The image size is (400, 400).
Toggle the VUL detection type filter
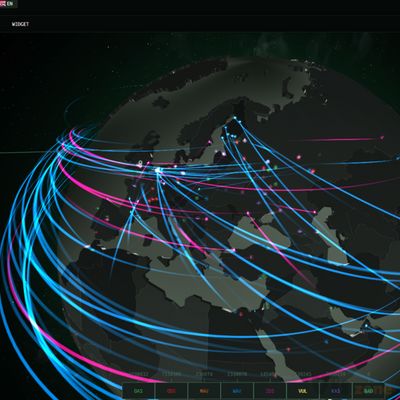(x=302, y=391)
